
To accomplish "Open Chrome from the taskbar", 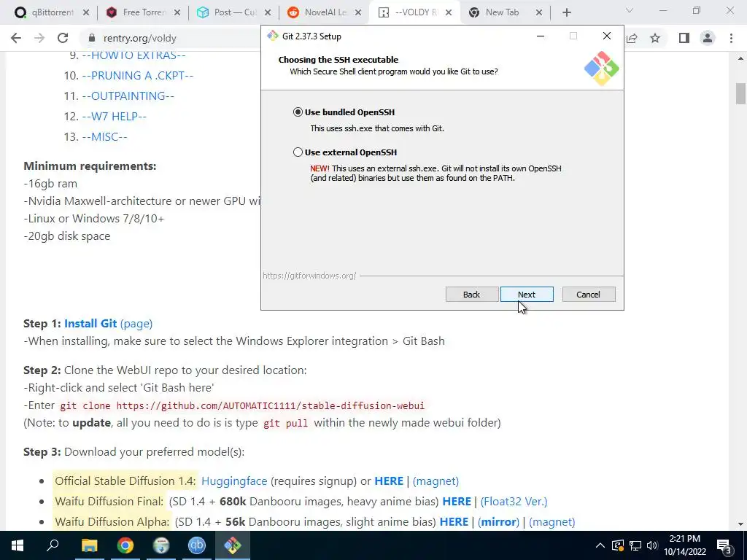I will point(125,545).
